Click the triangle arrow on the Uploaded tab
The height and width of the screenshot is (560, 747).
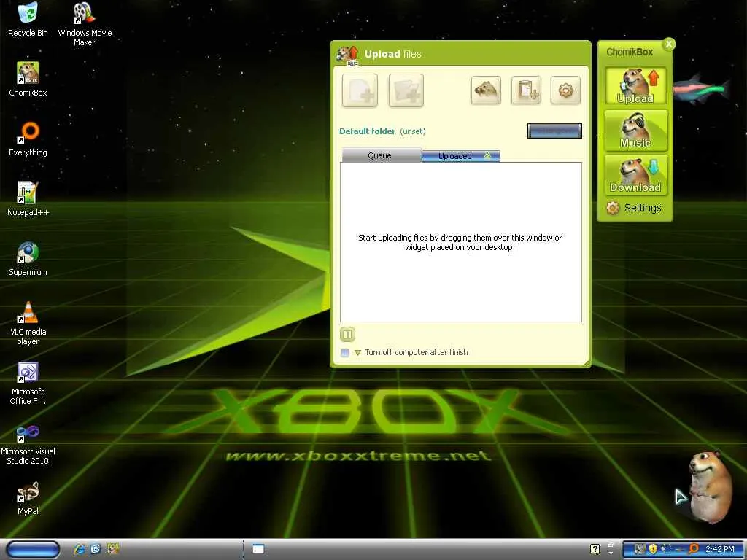coord(487,155)
